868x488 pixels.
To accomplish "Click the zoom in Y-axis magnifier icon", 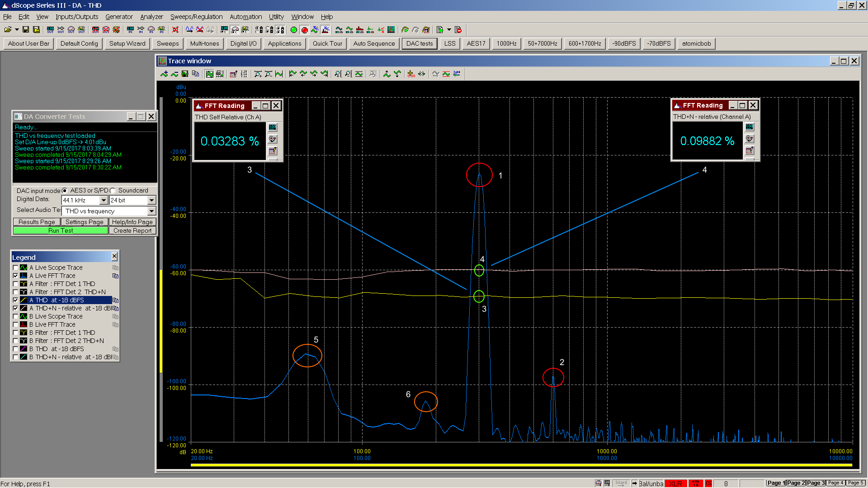I will [338, 74].
